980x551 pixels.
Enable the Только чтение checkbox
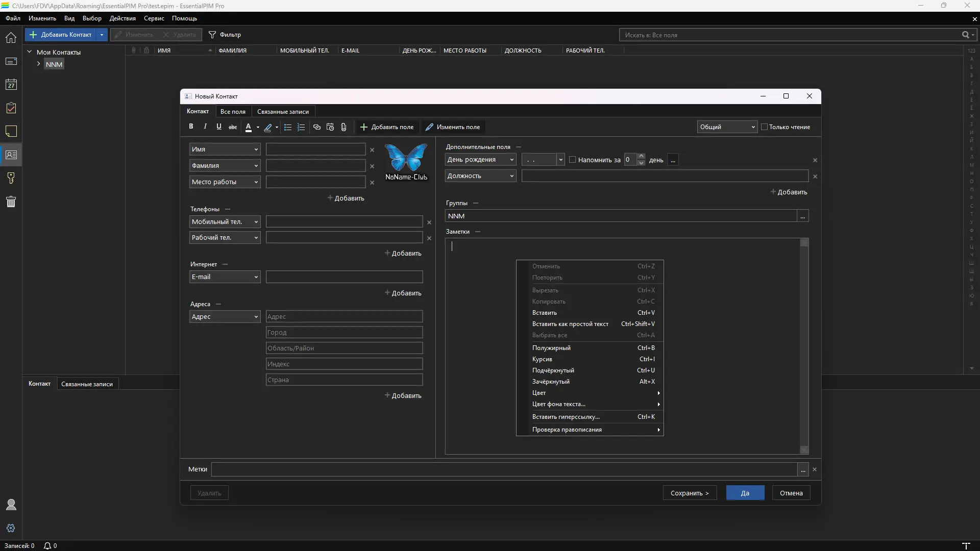[x=764, y=127]
